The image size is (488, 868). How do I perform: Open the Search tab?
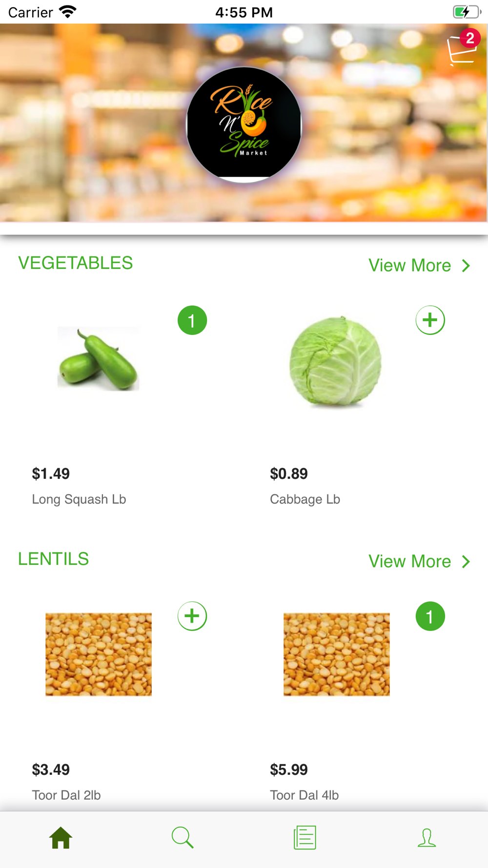coord(183,838)
